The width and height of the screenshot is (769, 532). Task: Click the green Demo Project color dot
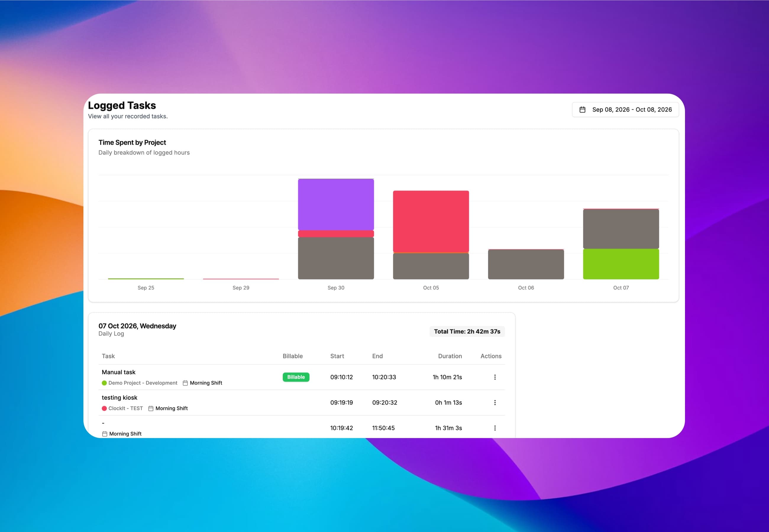tap(104, 383)
